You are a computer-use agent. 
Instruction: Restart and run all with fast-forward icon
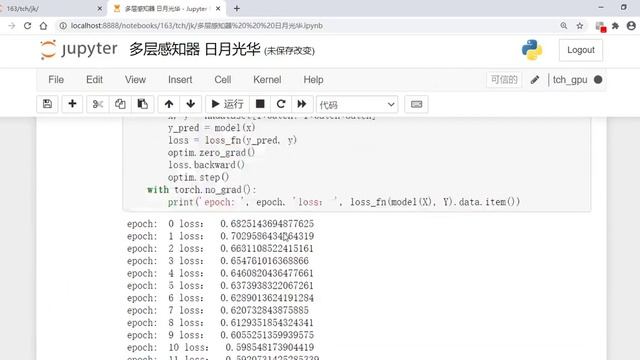(302, 104)
